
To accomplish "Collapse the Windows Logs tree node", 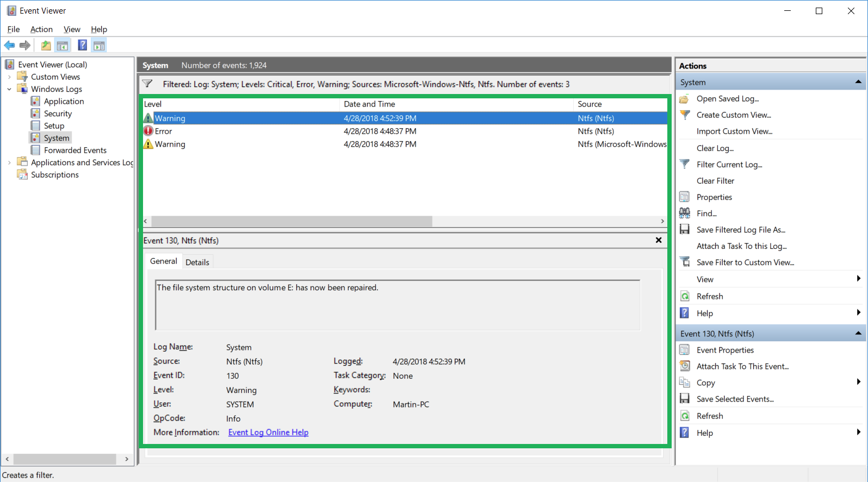I will [9, 89].
